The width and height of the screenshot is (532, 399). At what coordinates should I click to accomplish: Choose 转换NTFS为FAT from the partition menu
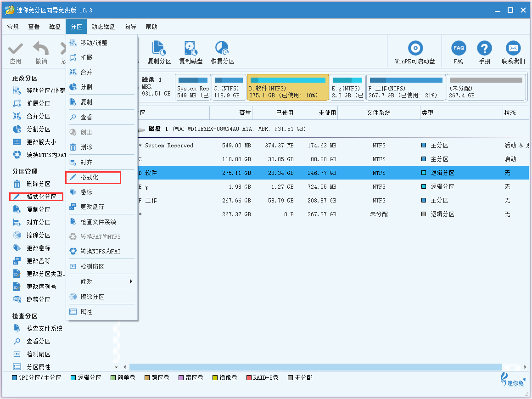click(x=102, y=252)
